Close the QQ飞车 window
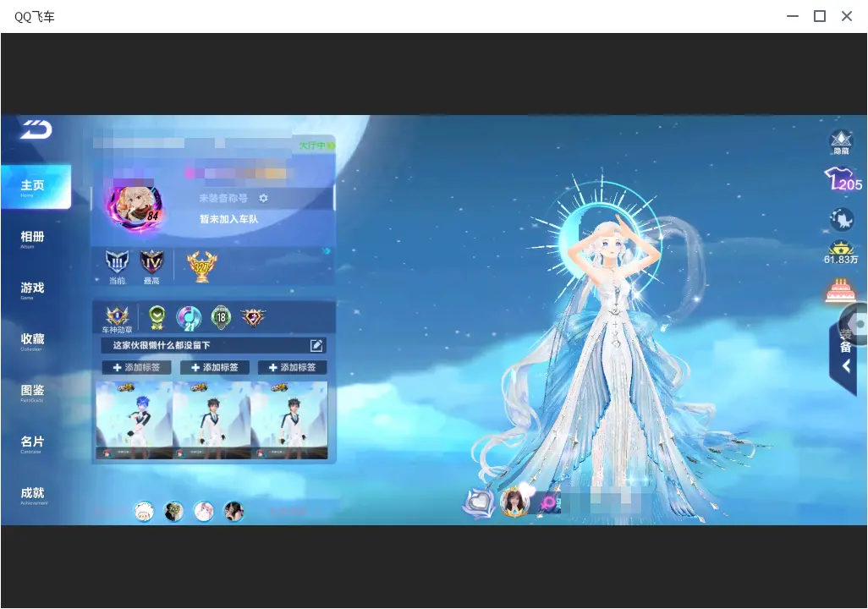This screenshot has height=609, width=868. click(847, 17)
